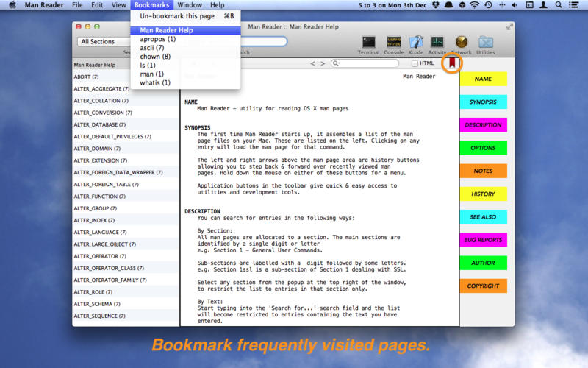
Task: Launch Terminal from the toolbar
Action: [369, 43]
